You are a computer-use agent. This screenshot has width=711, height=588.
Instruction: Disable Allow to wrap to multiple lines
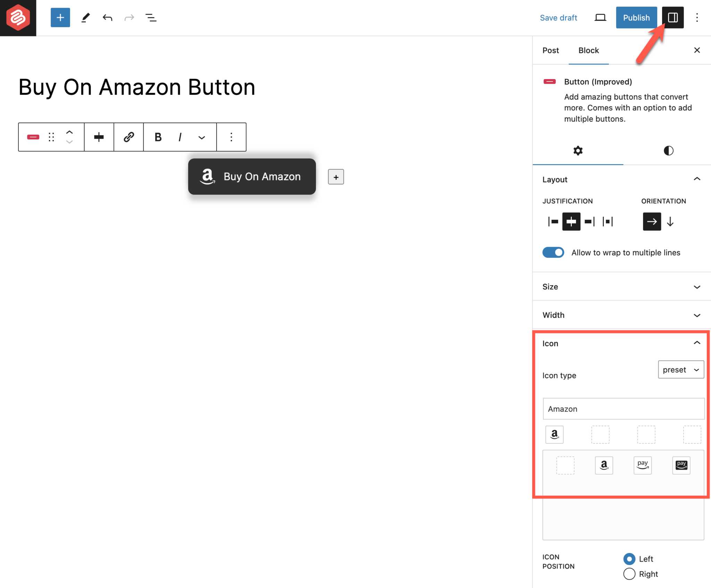click(553, 252)
